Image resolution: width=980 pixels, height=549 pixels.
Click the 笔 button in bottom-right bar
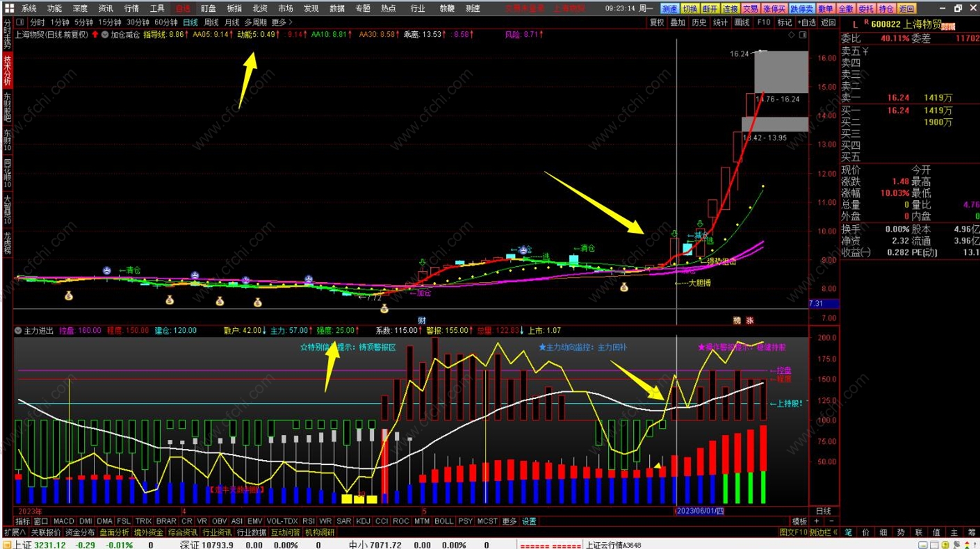(x=849, y=532)
